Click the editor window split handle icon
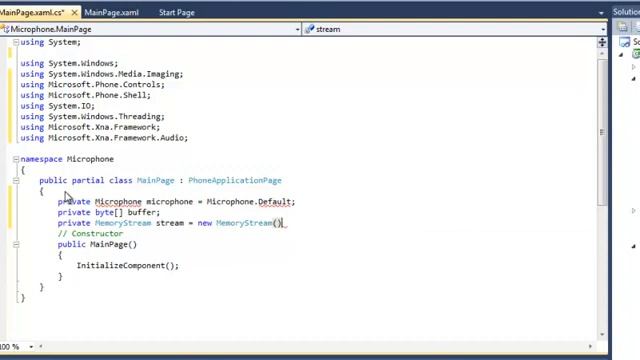Image resolution: width=640 pixels, height=360 pixels. coord(602,42)
